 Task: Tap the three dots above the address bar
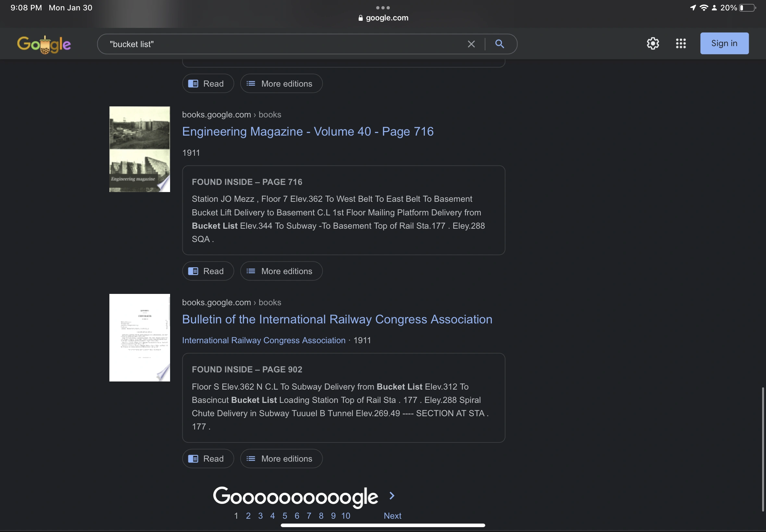[382, 7]
